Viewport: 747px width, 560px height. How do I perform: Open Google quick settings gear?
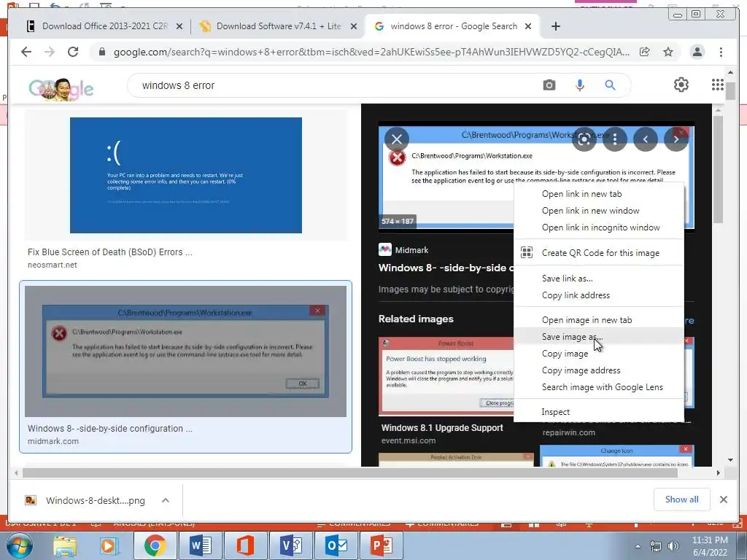click(681, 85)
